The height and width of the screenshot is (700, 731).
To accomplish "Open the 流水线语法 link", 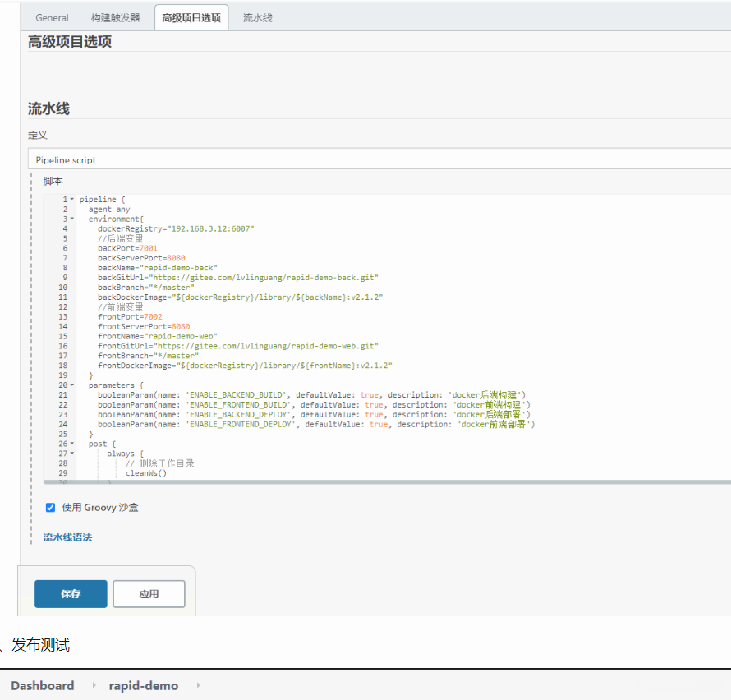I will [67, 537].
